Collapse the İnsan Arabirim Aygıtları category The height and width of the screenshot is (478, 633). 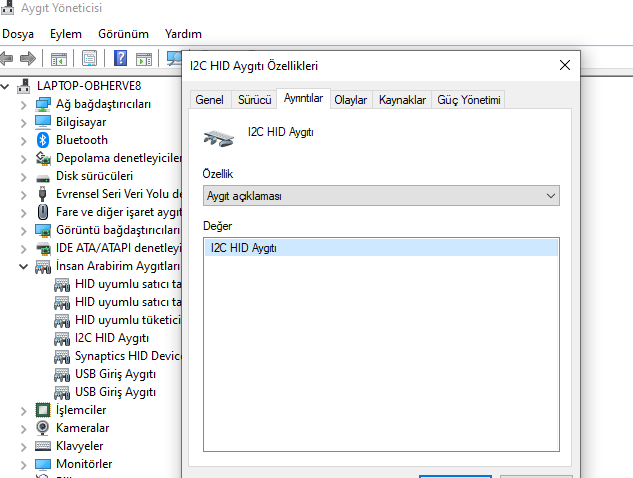[23, 267]
